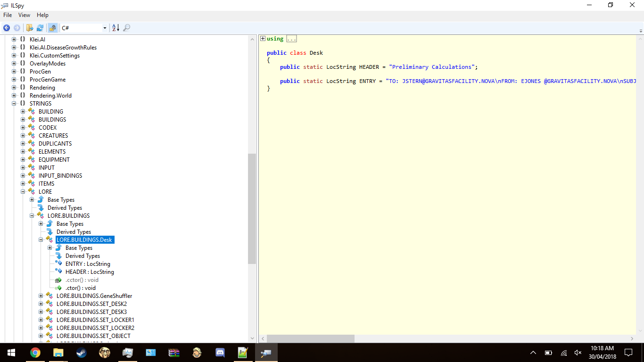The image size is (644, 362).
Task: Open the C# language dropdown
Action: (x=105, y=28)
